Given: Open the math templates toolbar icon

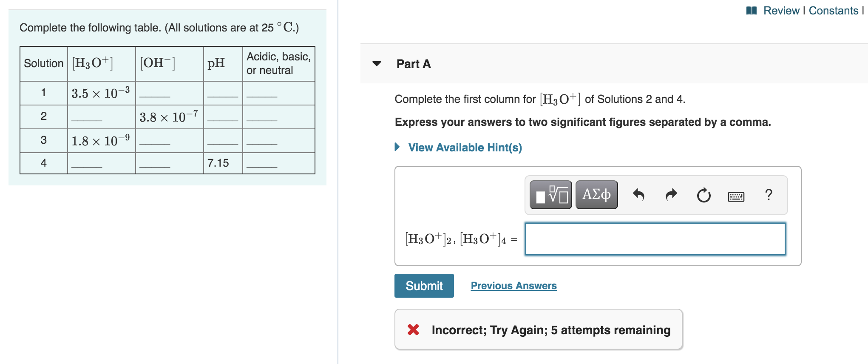Looking at the screenshot, I should click(550, 195).
